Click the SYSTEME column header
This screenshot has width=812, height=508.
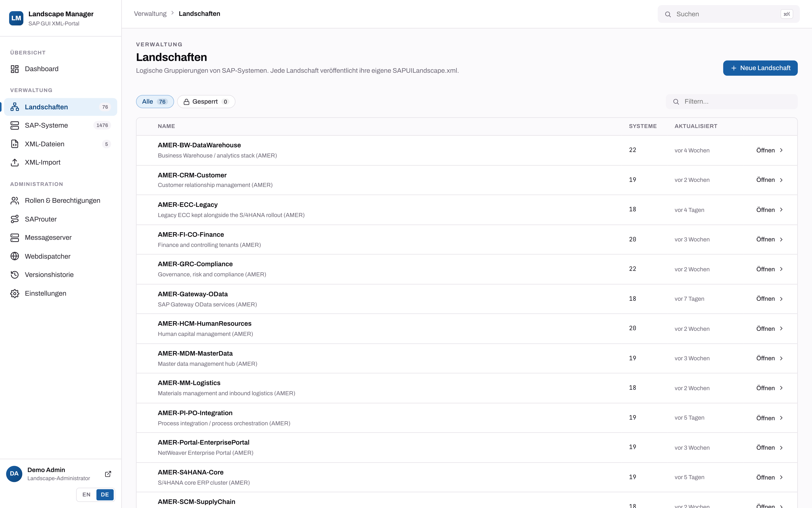(642, 126)
